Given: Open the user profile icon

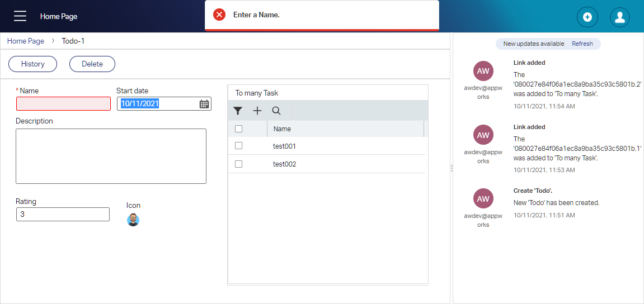Looking at the screenshot, I should click(x=619, y=17).
